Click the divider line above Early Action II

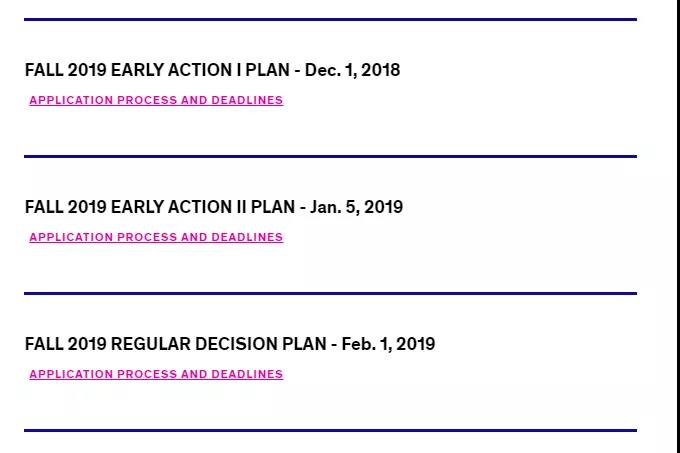click(x=330, y=156)
